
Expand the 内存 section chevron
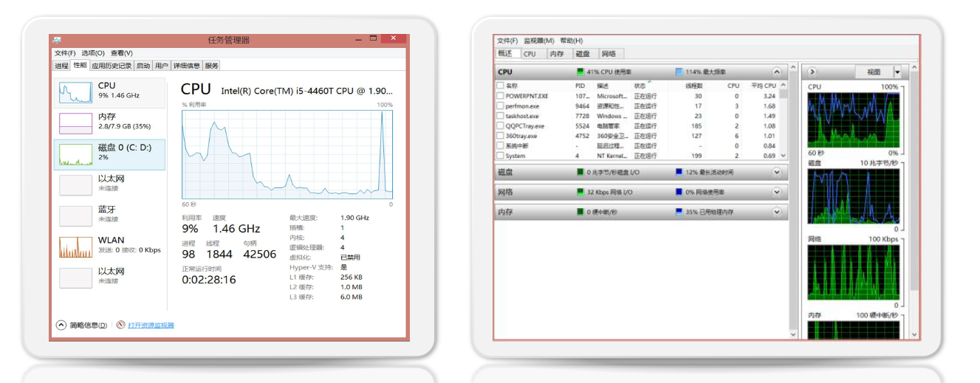(776, 212)
